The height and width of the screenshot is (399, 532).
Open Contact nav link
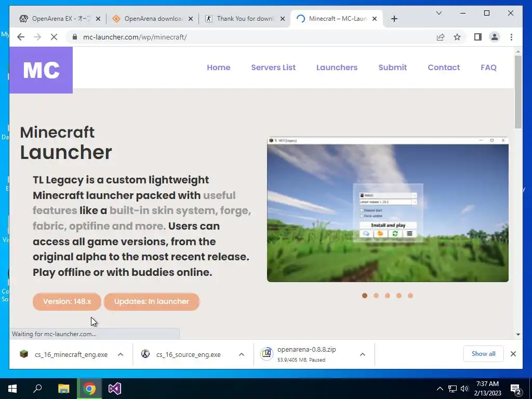pyautogui.click(x=444, y=68)
